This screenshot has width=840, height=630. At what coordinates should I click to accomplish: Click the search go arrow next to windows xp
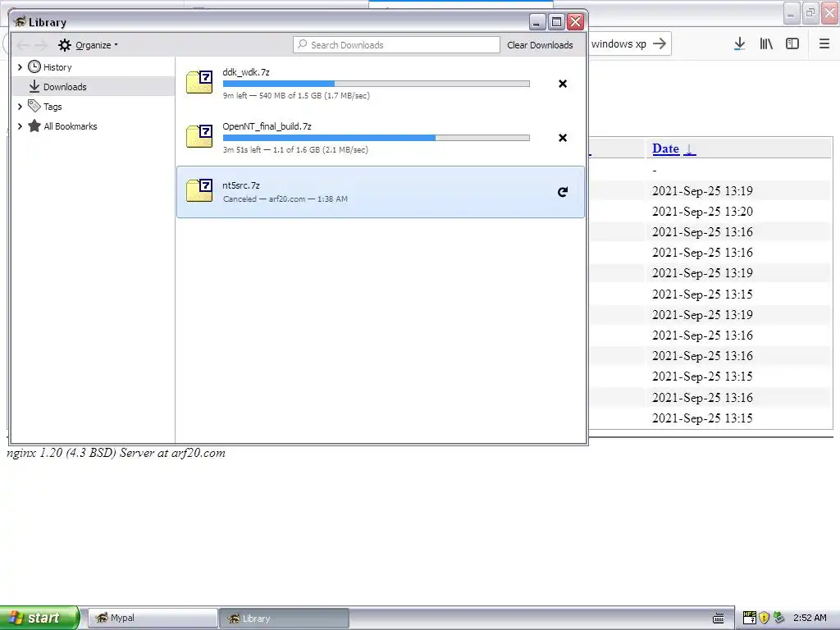[660, 43]
